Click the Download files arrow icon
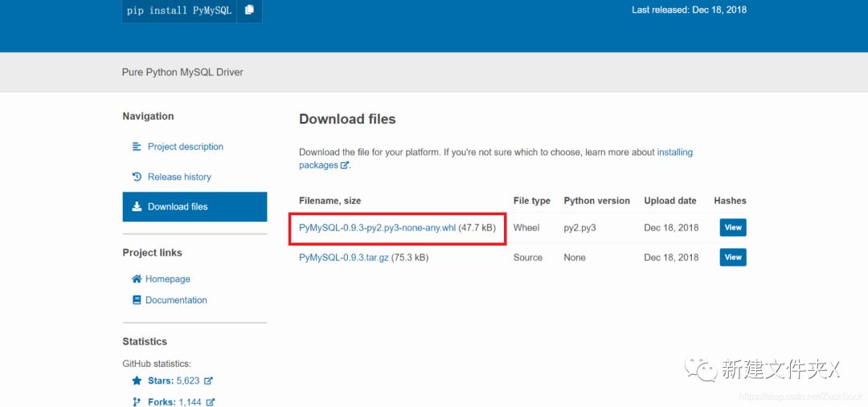868x407 pixels. tap(137, 206)
